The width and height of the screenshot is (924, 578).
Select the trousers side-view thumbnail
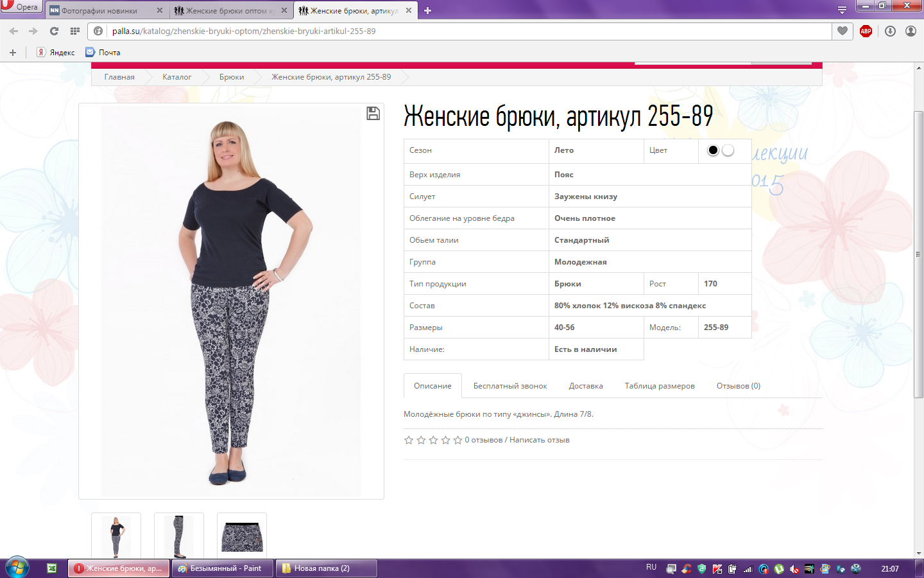[x=179, y=536]
